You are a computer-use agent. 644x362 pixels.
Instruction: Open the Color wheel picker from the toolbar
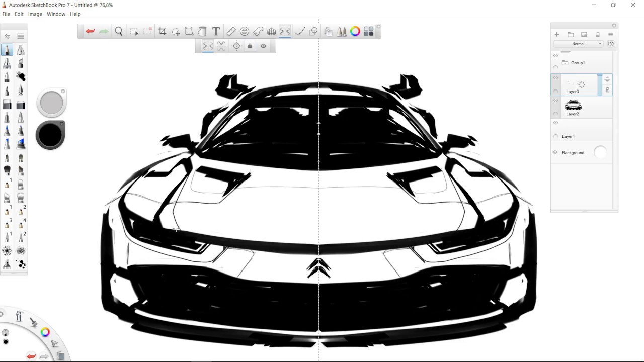(355, 31)
